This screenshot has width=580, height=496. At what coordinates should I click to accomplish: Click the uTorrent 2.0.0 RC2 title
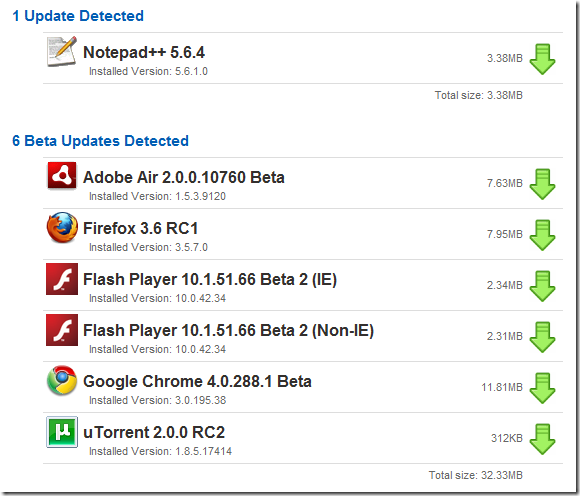[x=154, y=432]
